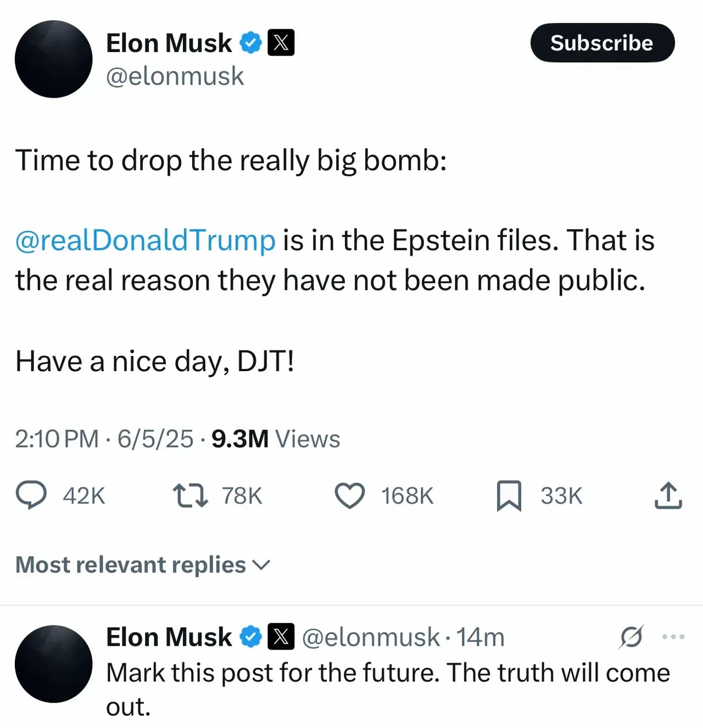The image size is (703, 728).
Task: Open the @realDonaldTrump mention link
Action: [x=146, y=240]
